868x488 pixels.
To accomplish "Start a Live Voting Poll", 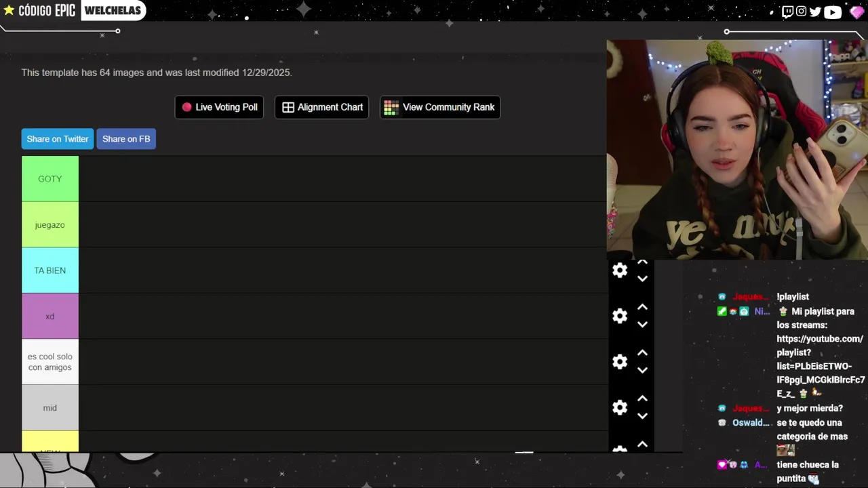I will 219,107.
